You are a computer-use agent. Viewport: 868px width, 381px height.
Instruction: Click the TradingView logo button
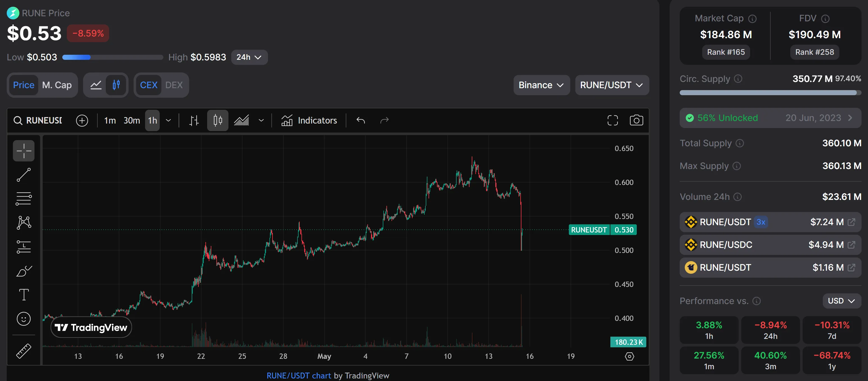pos(91,327)
